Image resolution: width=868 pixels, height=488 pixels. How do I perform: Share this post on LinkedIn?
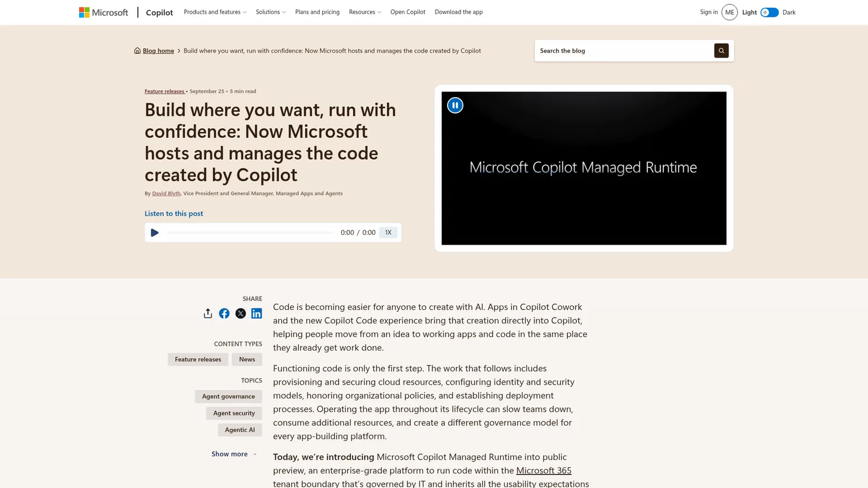(257, 313)
